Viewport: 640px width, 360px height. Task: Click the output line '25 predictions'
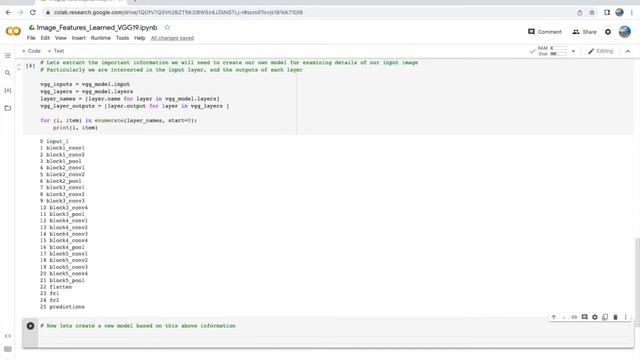point(62,307)
